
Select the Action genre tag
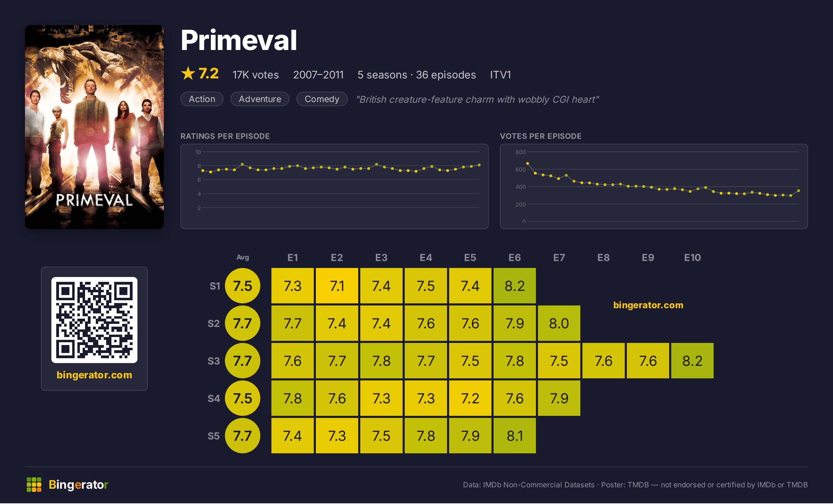click(x=202, y=99)
